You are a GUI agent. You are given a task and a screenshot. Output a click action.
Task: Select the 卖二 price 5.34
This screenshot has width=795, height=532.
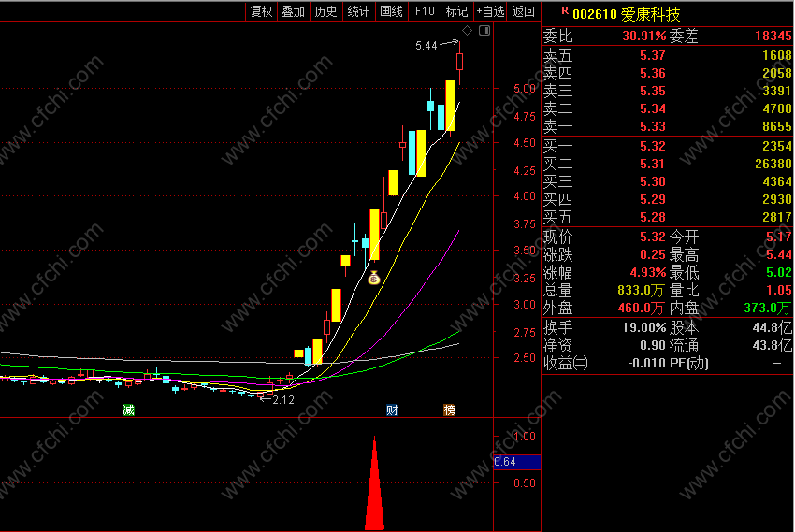[652, 108]
